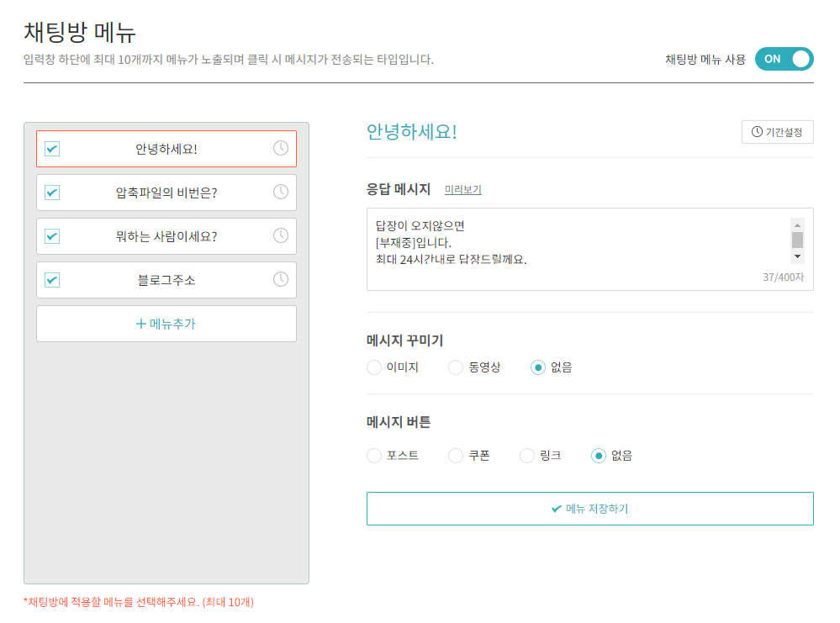Open the 기간설정 period settings
The width and height of the screenshot is (840, 623).
click(777, 132)
